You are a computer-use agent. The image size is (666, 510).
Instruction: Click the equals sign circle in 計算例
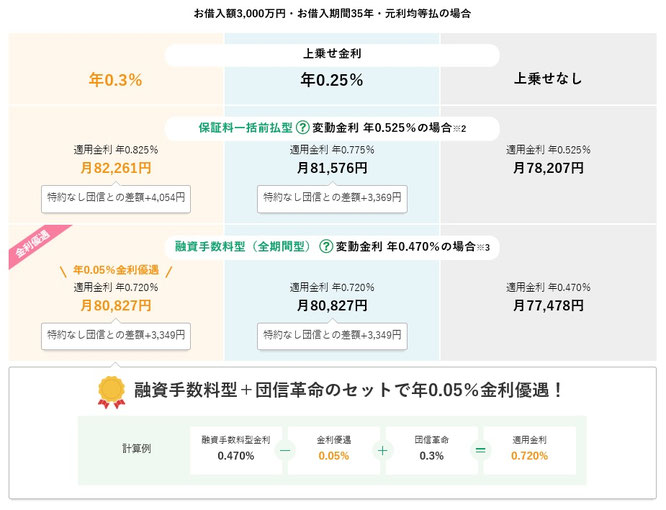click(x=480, y=450)
